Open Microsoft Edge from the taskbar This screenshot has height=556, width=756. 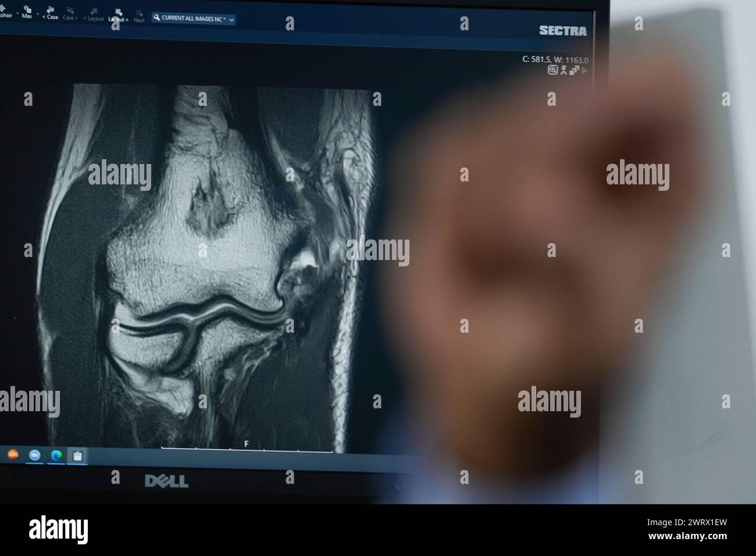point(56,456)
